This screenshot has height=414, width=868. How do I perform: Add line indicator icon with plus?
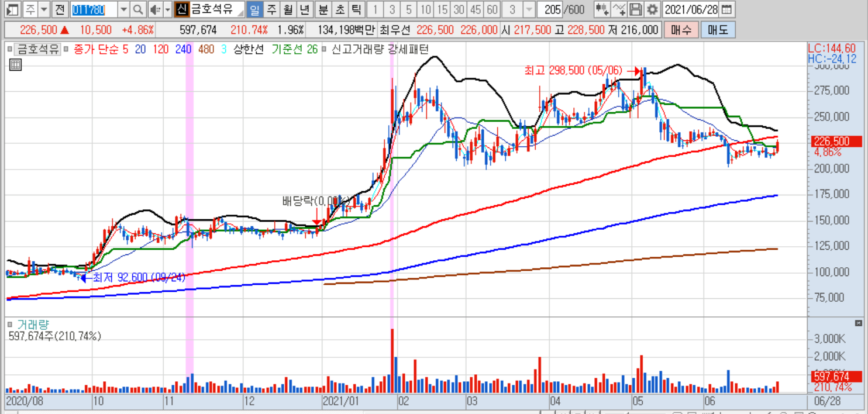pos(619,9)
